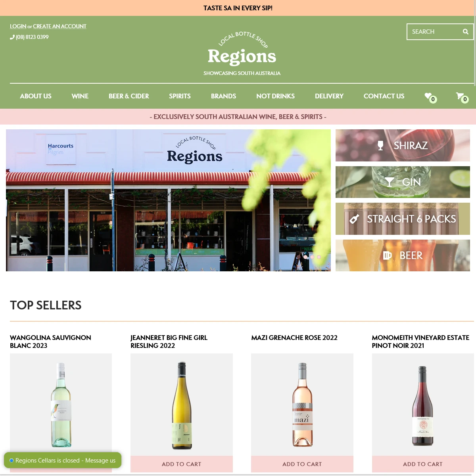
Task: Click the search magnifier icon
Action: click(x=465, y=32)
